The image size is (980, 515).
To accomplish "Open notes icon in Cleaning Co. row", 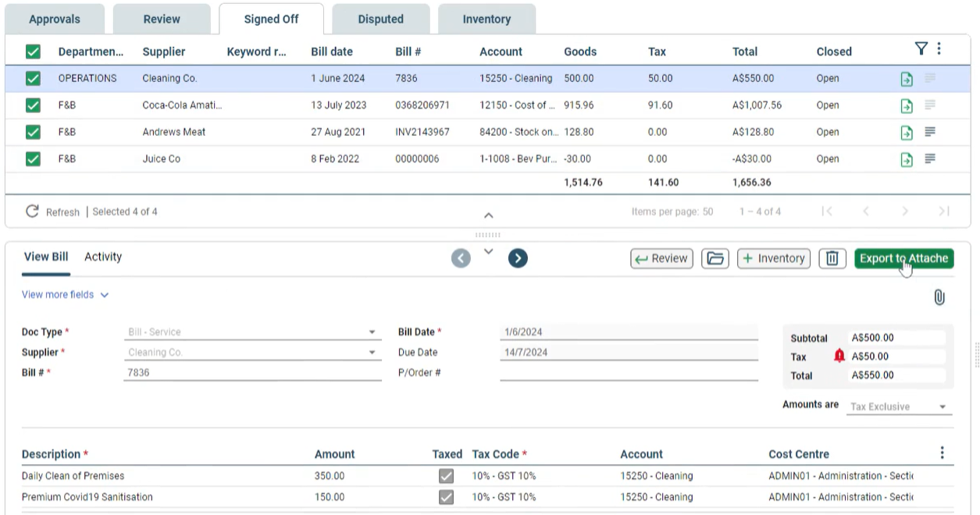I will coord(930,78).
